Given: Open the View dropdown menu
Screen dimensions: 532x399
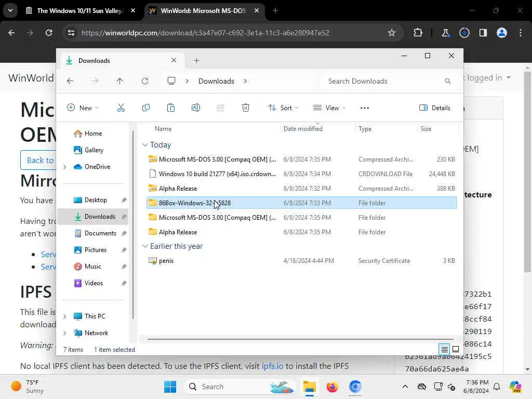Looking at the screenshot, I should pos(329,108).
